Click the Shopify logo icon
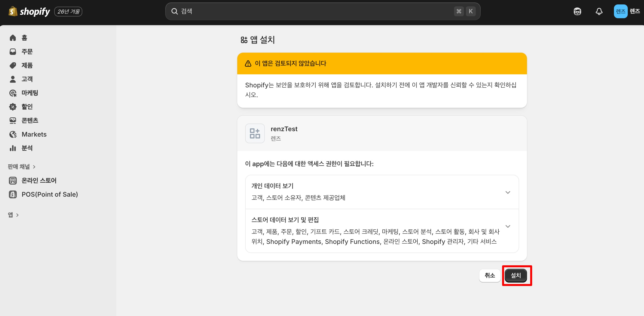644x316 pixels. pos(13,11)
